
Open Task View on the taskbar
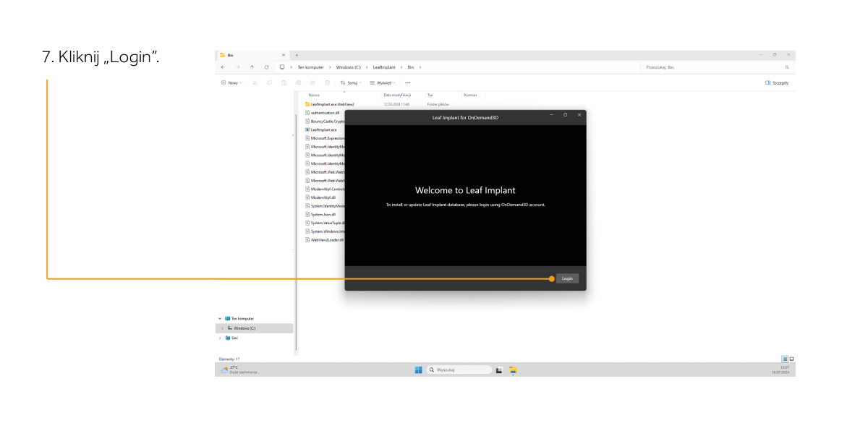click(x=499, y=369)
